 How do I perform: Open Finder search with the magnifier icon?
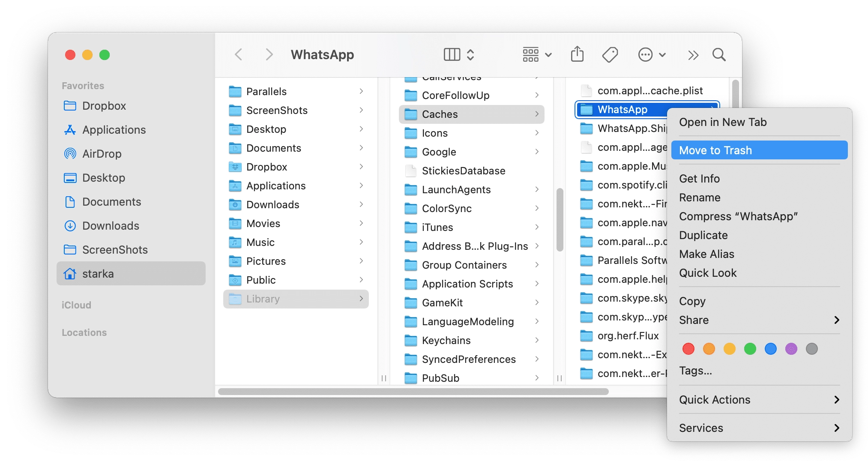point(719,54)
